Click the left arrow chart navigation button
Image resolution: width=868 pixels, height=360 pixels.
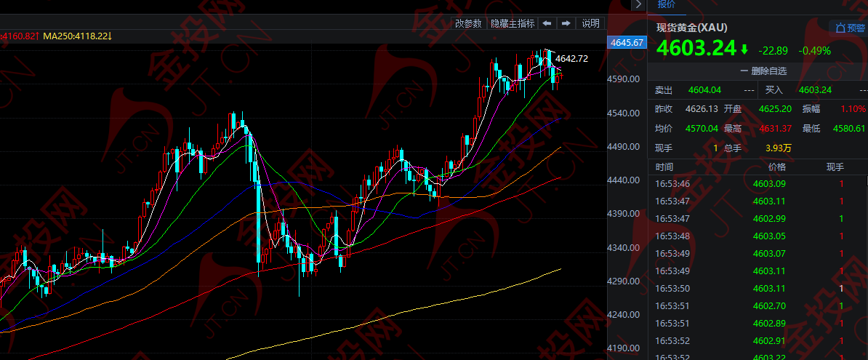[x=547, y=23]
